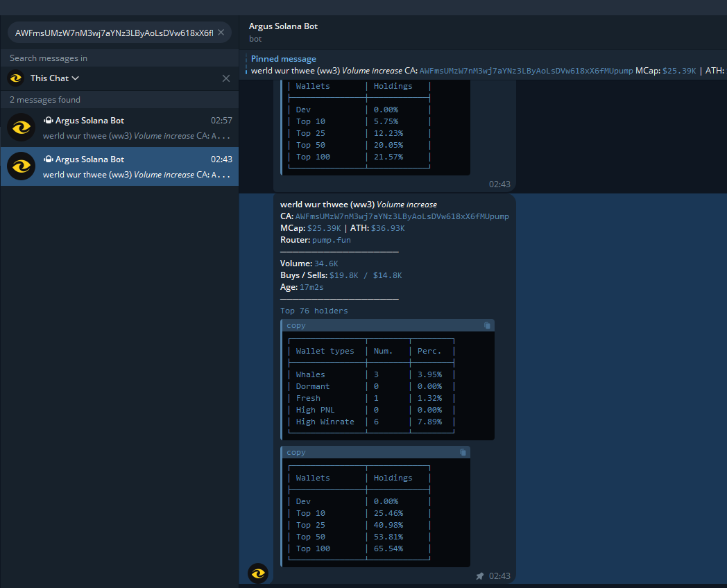727x588 pixels.
Task: Click the pin icon next to 02:43 timestamp
Action: 479,576
